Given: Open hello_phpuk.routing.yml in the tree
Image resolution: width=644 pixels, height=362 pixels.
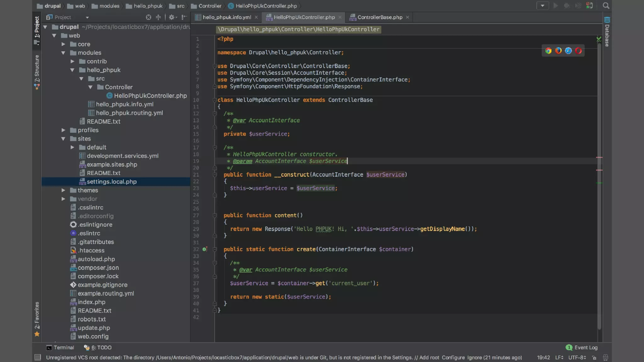Looking at the screenshot, I should point(129,113).
